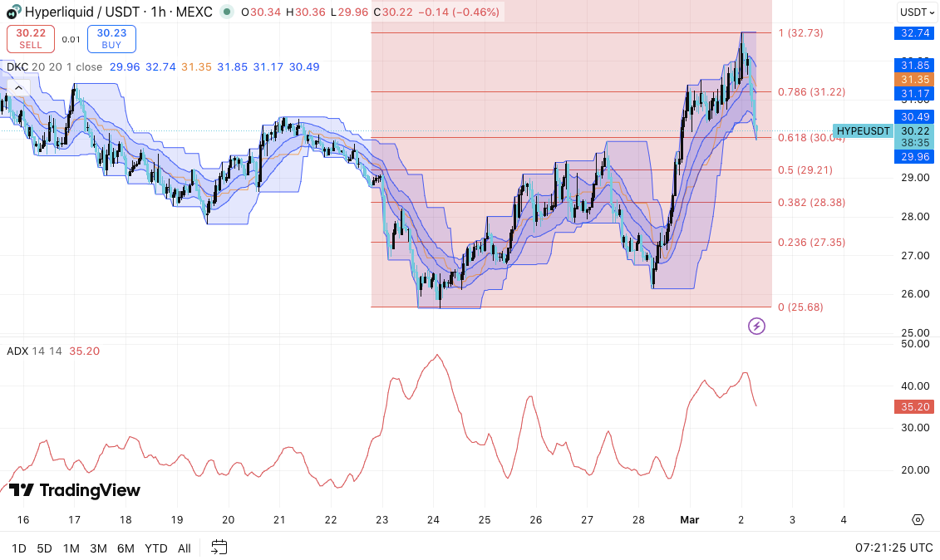Select the 1D time range
The width and height of the screenshot is (940, 560).
(x=18, y=548)
